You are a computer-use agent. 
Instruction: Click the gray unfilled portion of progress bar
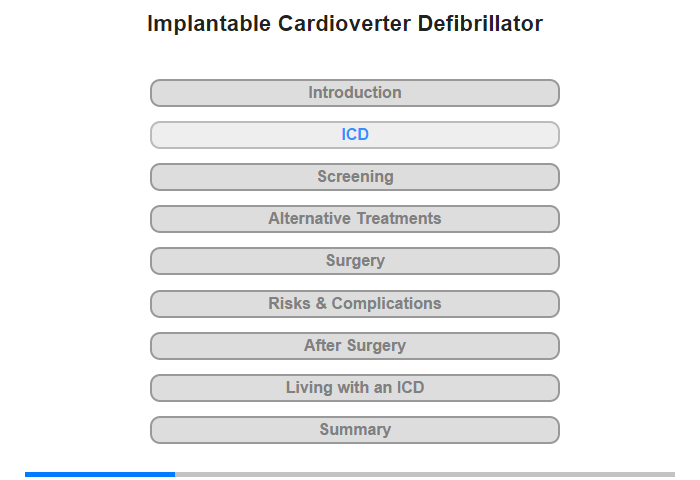click(425, 474)
